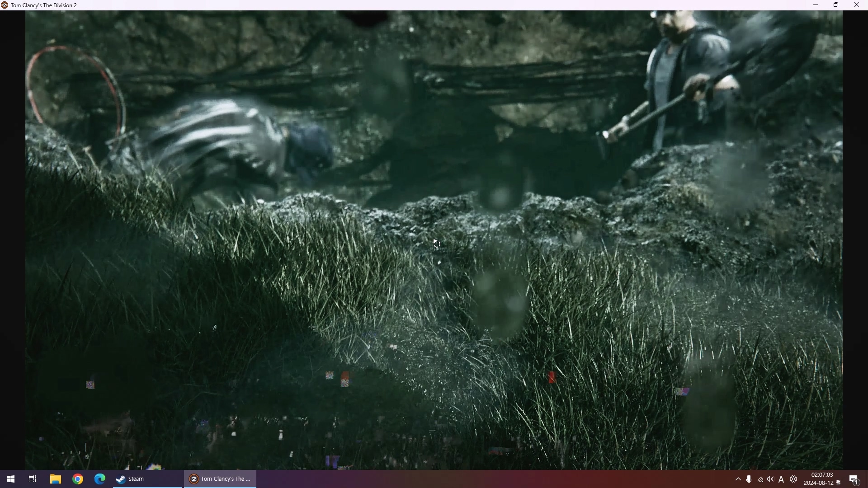Open the Wi-Fi network flyout
Screen dimensions: 868x488
(x=760, y=479)
